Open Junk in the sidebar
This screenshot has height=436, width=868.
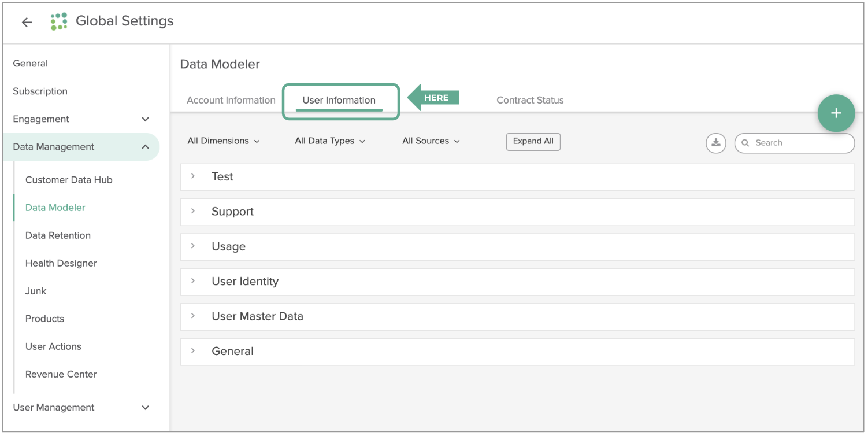[x=36, y=291]
